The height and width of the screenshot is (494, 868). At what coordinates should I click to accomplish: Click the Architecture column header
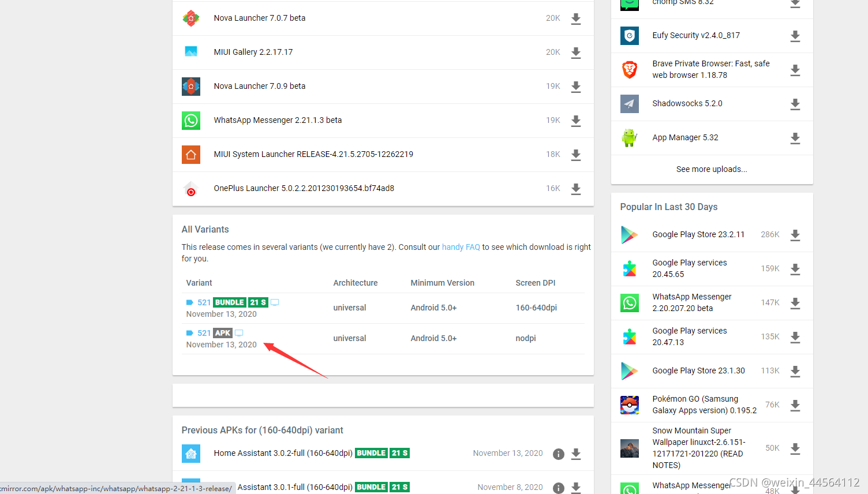(356, 283)
